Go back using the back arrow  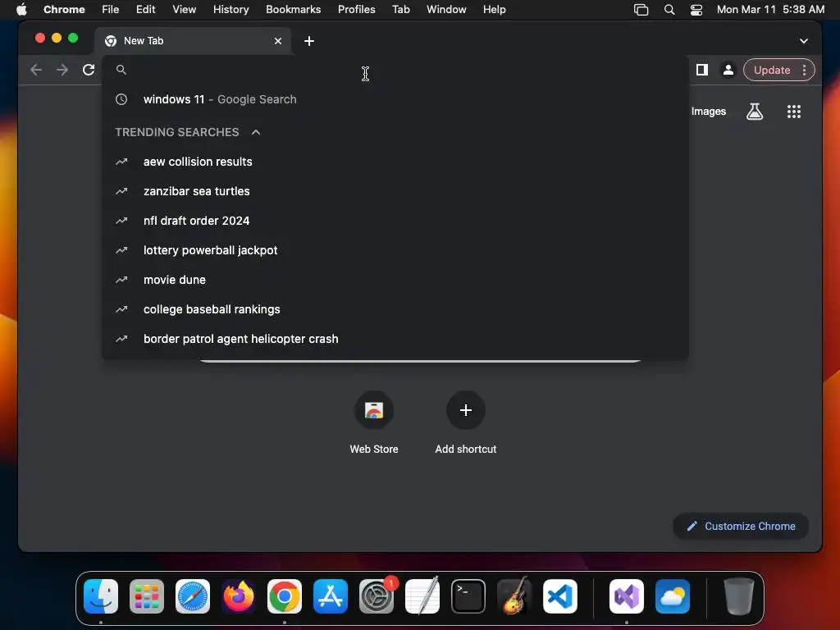pos(36,70)
